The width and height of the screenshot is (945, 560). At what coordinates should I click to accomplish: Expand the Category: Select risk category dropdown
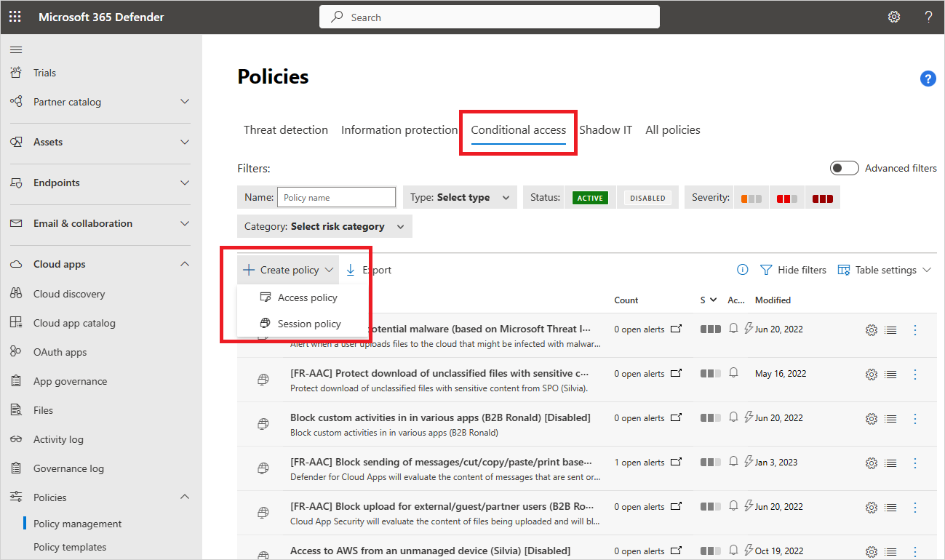324,225
